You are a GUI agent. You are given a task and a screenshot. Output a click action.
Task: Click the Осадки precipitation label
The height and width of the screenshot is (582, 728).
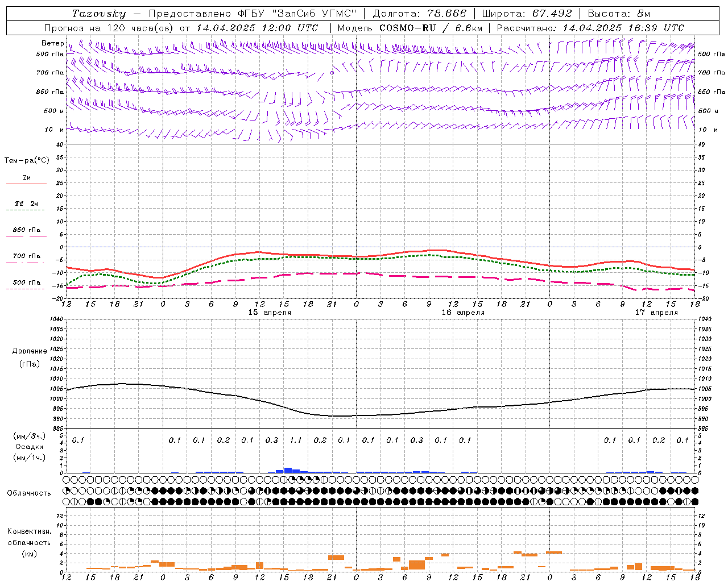click(30, 447)
